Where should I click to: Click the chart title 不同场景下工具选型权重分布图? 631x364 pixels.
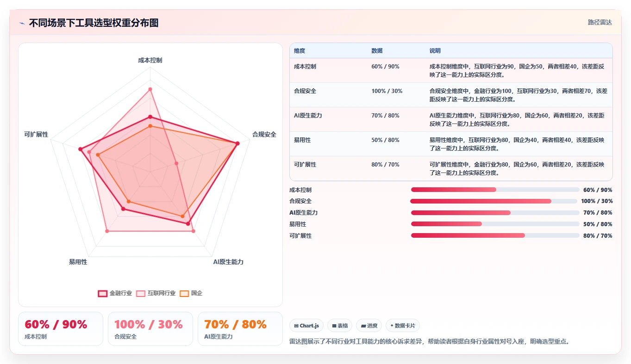(94, 23)
